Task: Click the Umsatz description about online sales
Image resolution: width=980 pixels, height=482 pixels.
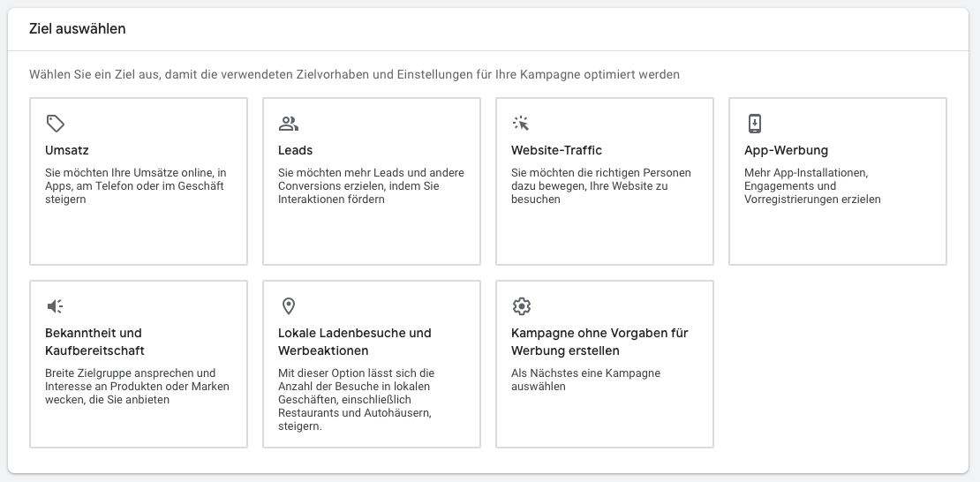Action: 136,185
